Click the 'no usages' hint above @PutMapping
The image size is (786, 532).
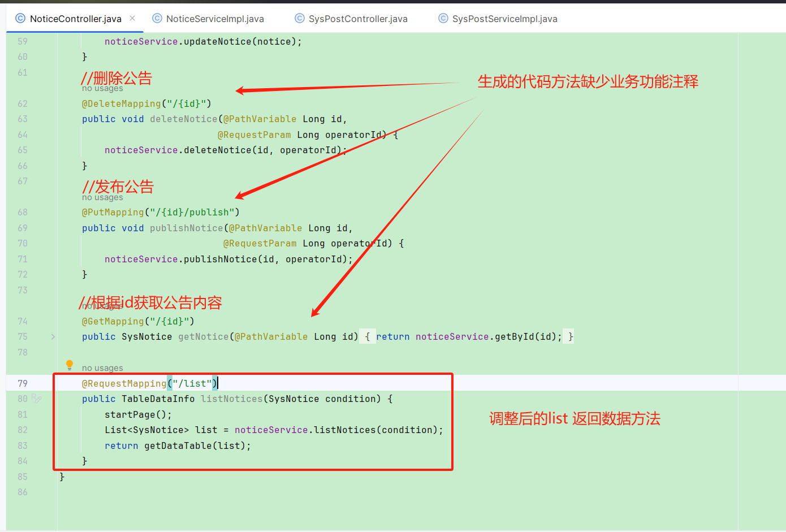pyautogui.click(x=102, y=197)
